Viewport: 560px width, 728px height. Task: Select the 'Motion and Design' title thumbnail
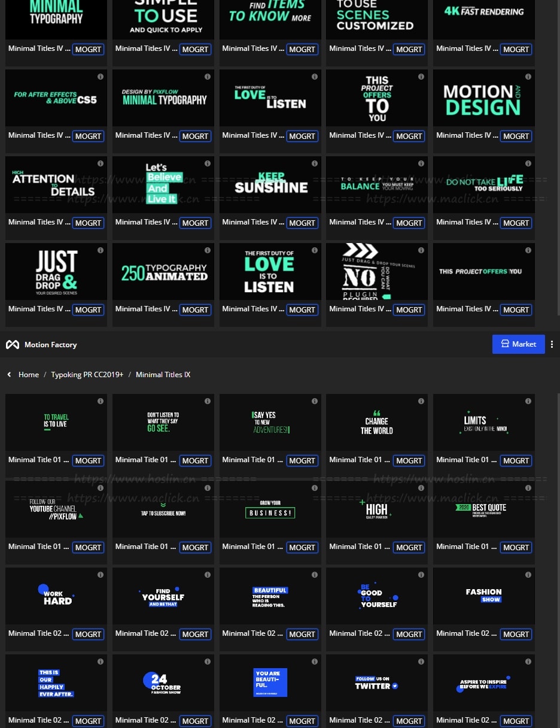[x=484, y=98]
